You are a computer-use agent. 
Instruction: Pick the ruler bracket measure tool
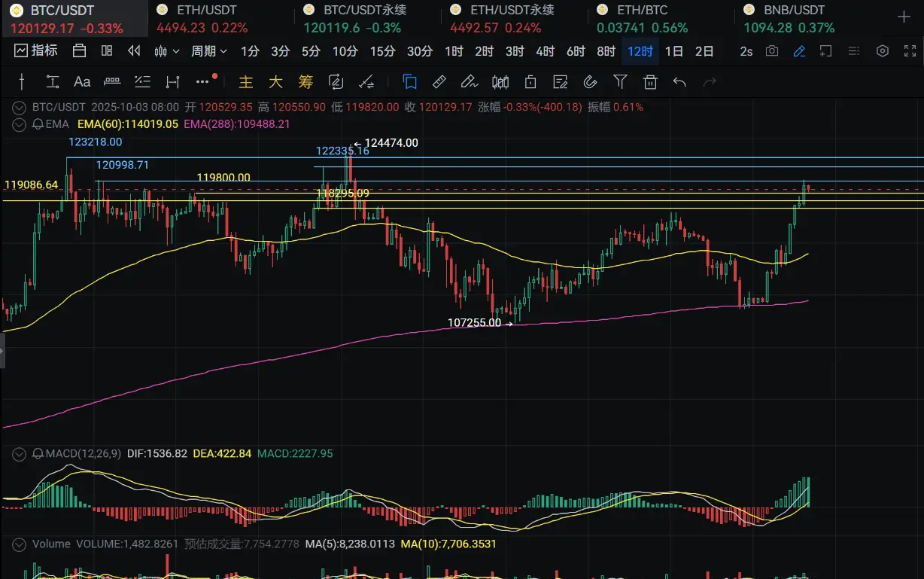pos(112,81)
